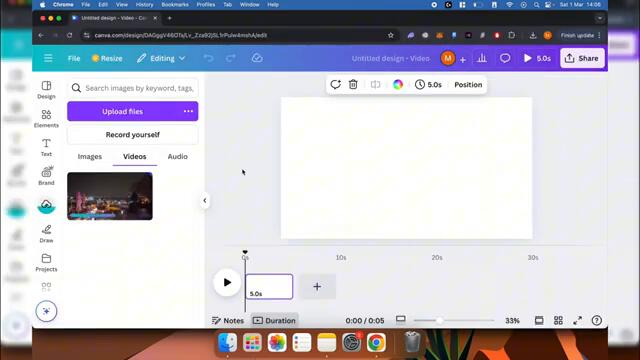Delete the page with trash icon

point(353,84)
